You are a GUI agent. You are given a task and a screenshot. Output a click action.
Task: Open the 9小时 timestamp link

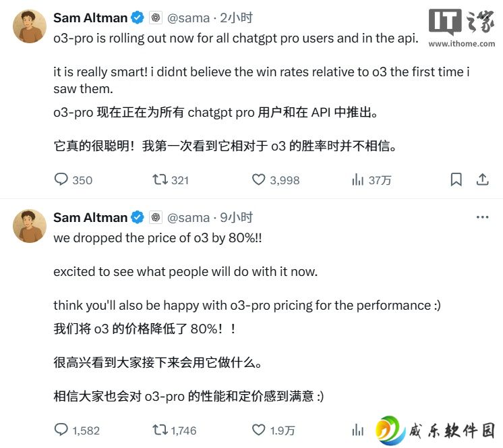237,217
